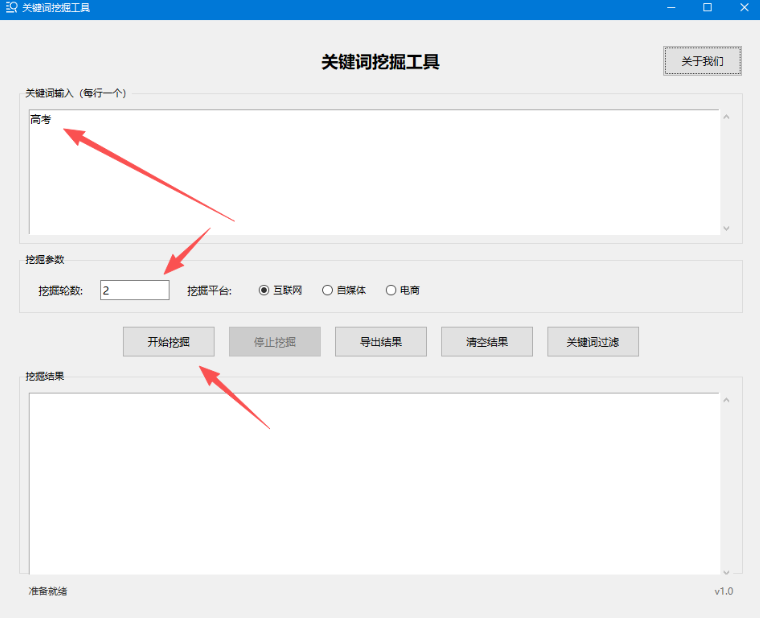Open the 关键词过滤 settings
The height and width of the screenshot is (618, 760).
(x=593, y=342)
